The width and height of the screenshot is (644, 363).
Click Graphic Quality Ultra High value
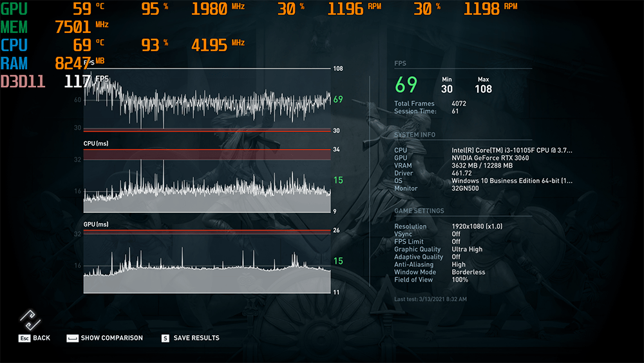pos(467,249)
